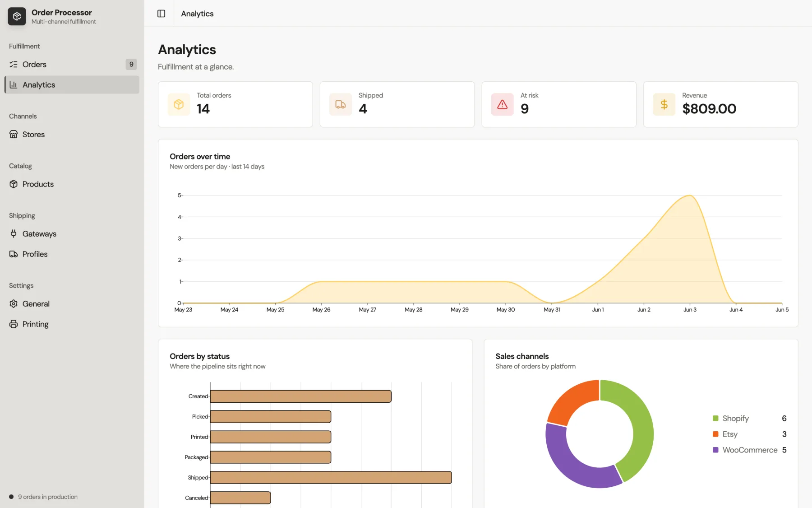The height and width of the screenshot is (508, 812).
Task: Open Printing settings page
Action: pos(72,324)
